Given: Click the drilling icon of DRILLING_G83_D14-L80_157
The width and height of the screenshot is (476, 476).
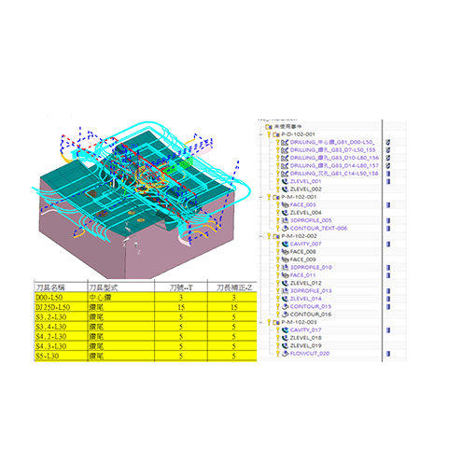Looking at the screenshot, I should [285, 166].
